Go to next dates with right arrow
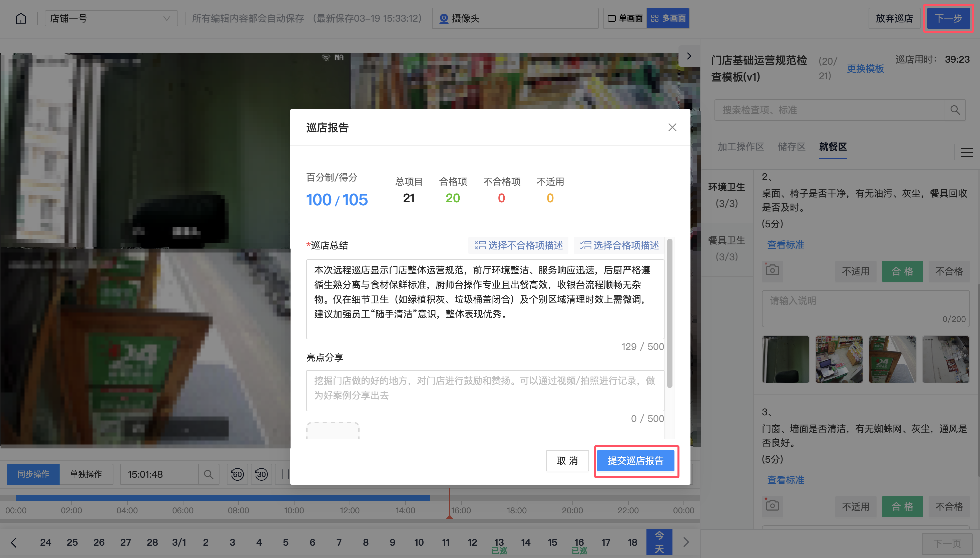 (686, 542)
